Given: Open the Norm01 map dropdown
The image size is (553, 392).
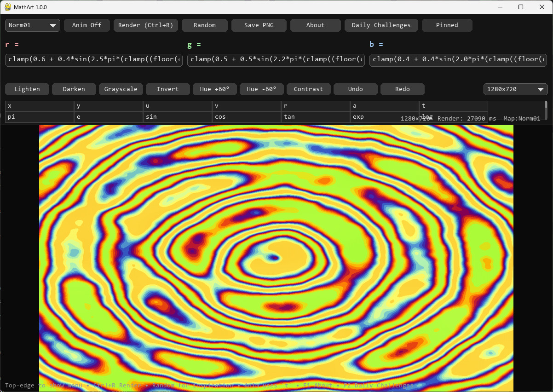Looking at the screenshot, I should (x=33, y=25).
